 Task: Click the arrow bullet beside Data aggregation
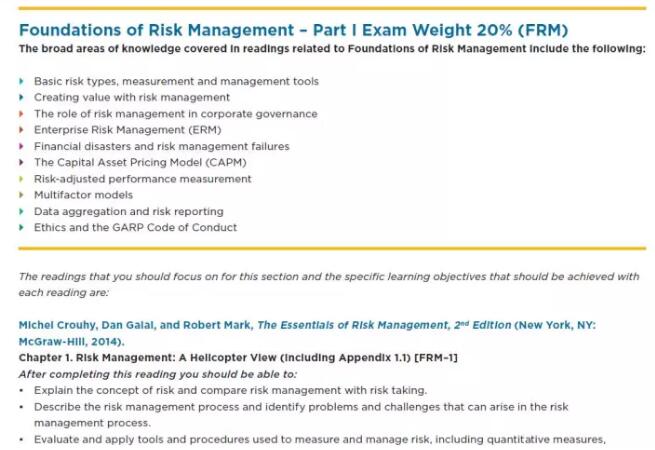click(x=22, y=211)
